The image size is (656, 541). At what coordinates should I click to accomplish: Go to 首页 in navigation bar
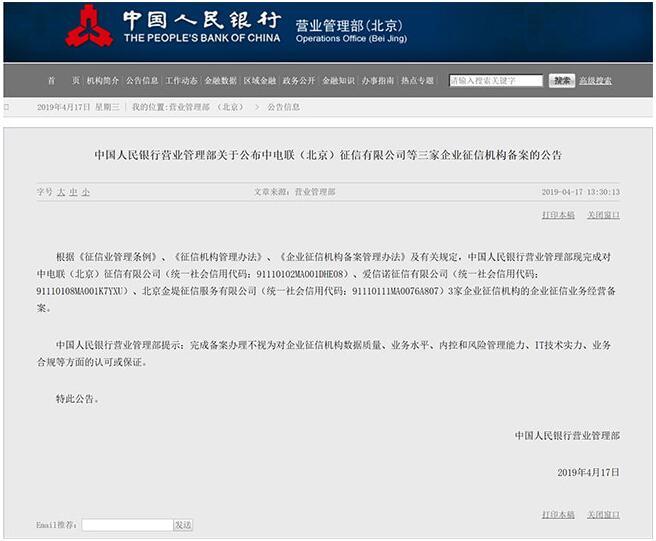[63, 81]
